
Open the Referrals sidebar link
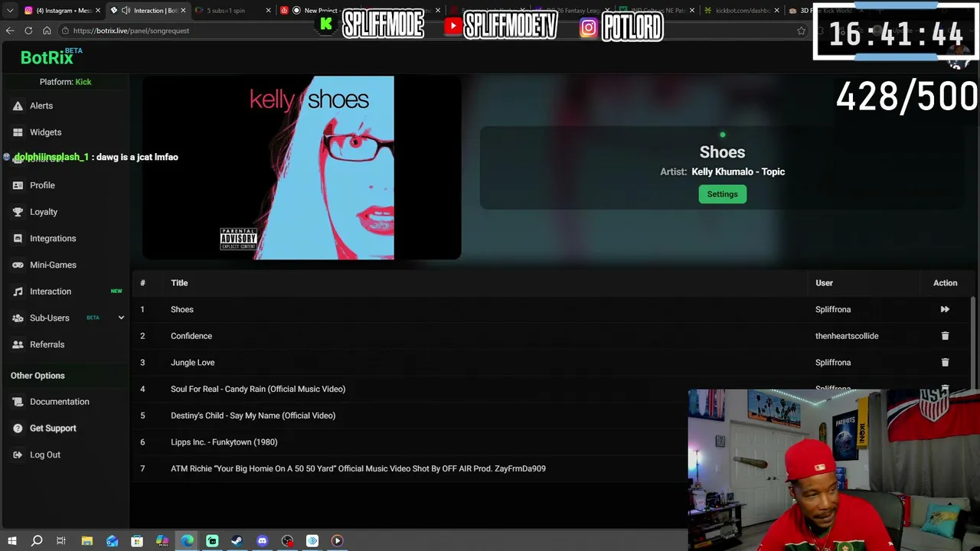coord(47,344)
